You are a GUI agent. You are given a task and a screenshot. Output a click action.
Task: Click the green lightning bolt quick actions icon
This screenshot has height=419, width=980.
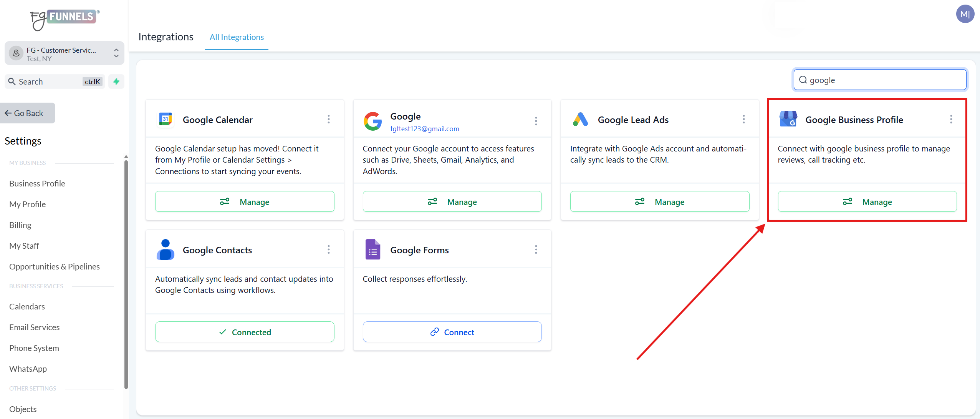click(x=116, y=81)
